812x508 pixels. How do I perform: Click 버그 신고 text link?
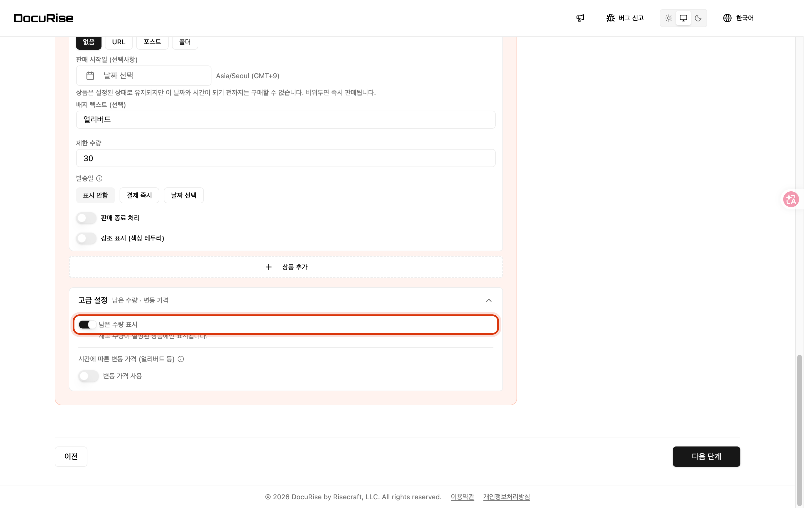631,18
